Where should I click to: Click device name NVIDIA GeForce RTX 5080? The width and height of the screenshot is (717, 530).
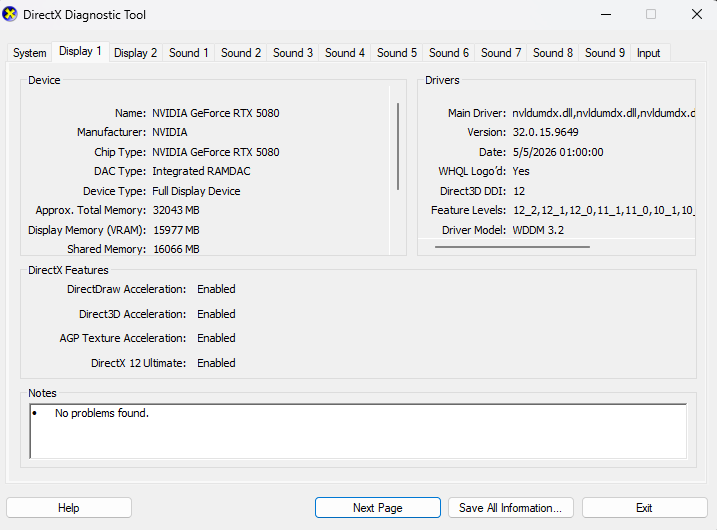click(216, 113)
